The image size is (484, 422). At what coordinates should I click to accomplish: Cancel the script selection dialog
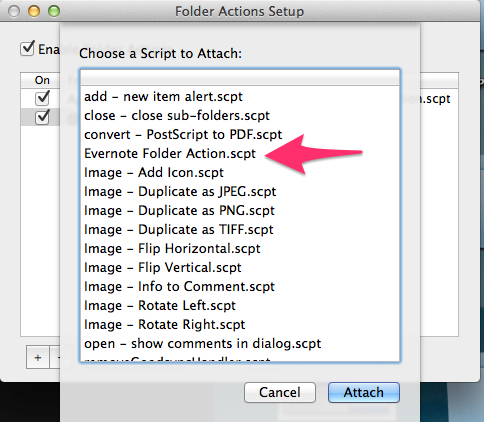pyautogui.click(x=280, y=392)
